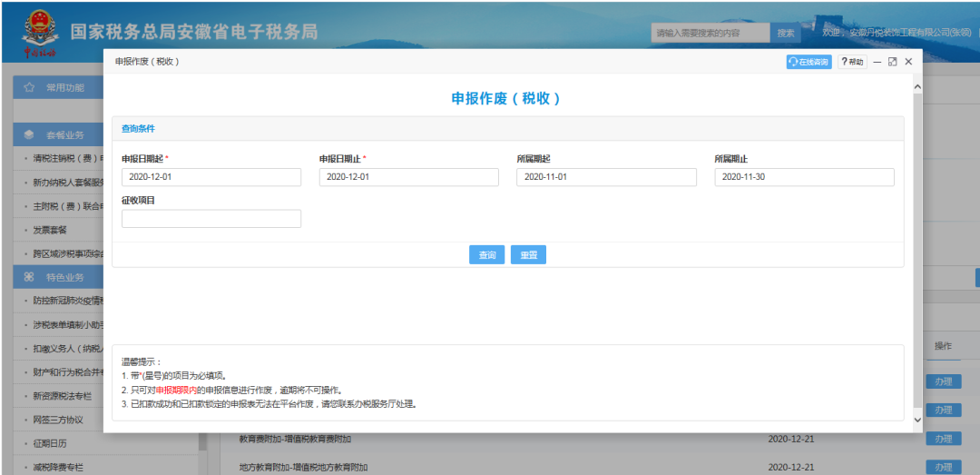
Task: Click the national tax emblem logo
Action: pyautogui.click(x=40, y=28)
